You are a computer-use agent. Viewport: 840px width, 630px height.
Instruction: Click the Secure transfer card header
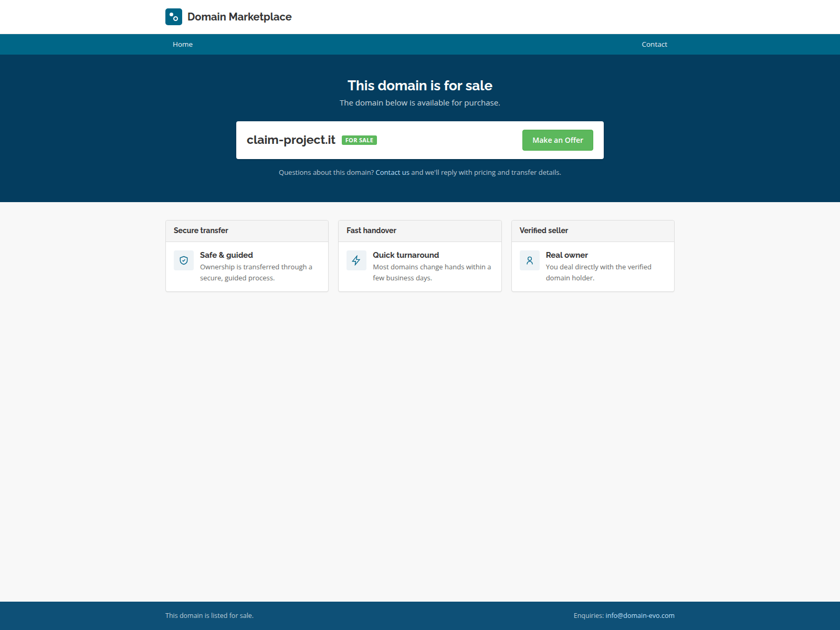[247, 231]
